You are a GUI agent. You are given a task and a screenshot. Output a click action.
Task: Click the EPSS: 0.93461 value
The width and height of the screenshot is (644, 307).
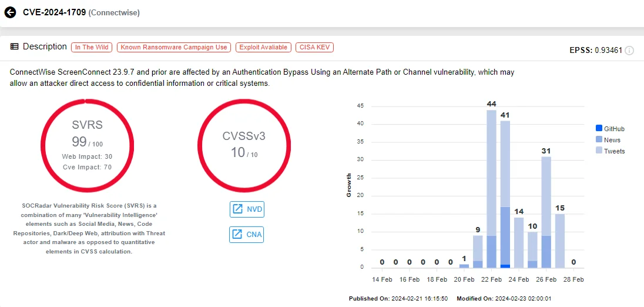[x=596, y=51]
